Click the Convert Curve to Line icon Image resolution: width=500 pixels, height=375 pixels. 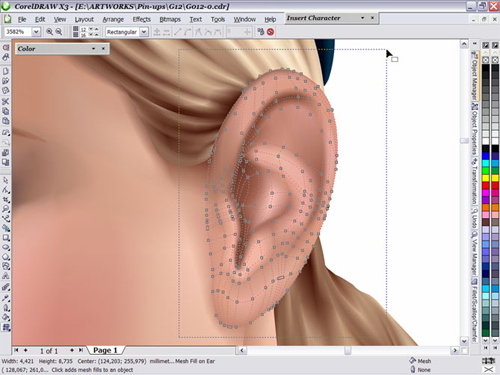178,32
